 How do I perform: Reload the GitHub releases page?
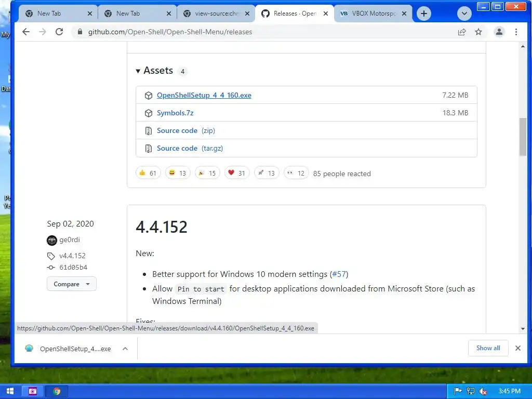tap(59, 32)
